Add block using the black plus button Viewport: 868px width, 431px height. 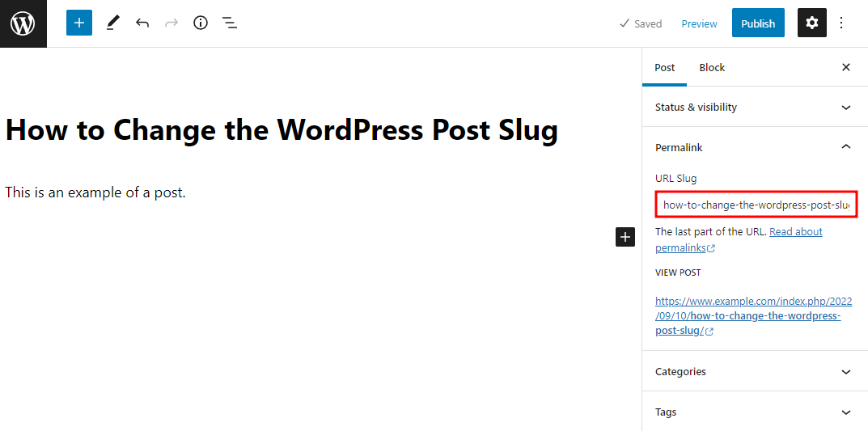pos(625,237)
